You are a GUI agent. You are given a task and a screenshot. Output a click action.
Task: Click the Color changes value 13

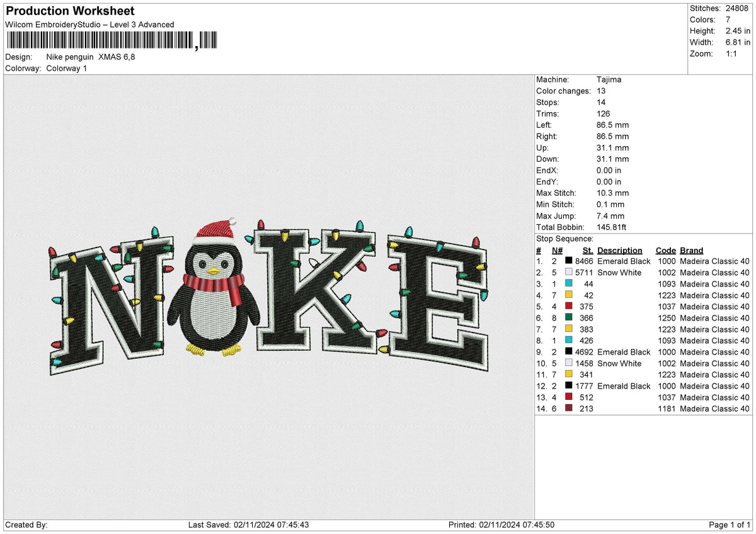[601, 91]
